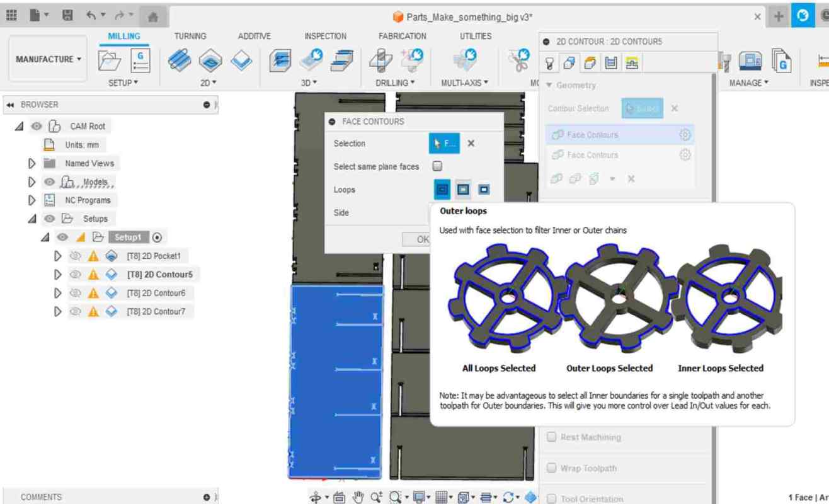The width and height of the screenshot is (829, 504).
Task: Open the 3D toolpaths dropdown
Action: click(309, 83)
